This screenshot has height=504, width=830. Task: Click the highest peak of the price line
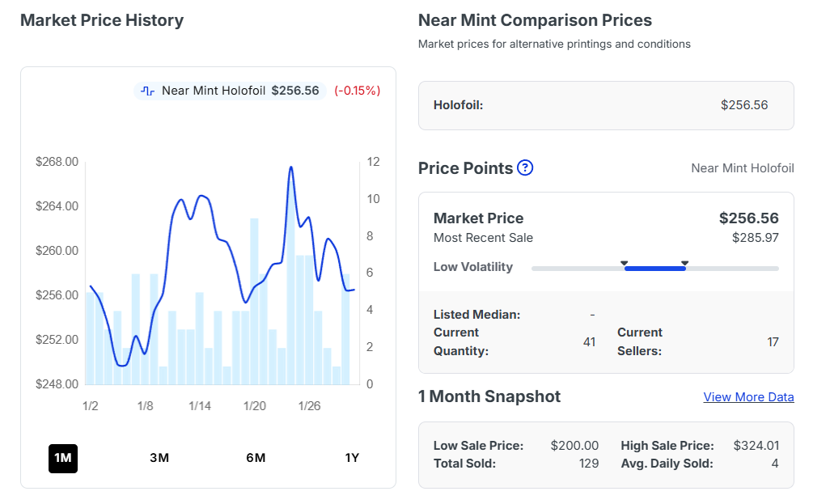point(290,167)
